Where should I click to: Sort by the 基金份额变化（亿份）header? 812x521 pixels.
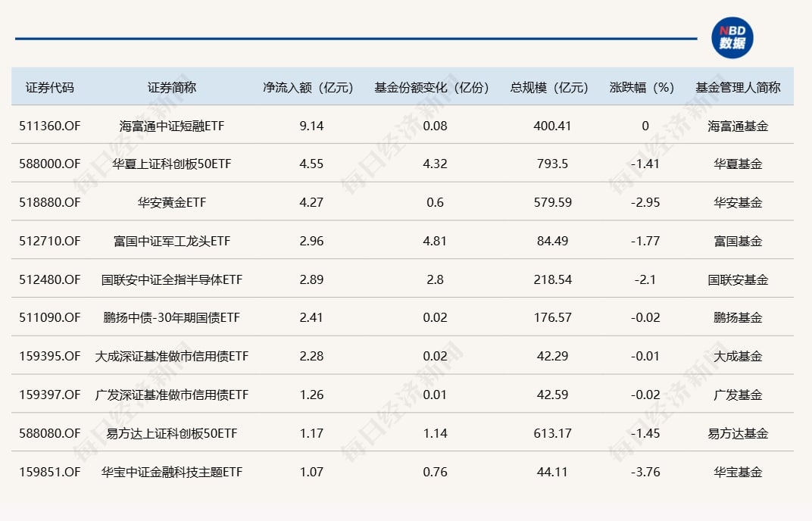coord(432,86)
